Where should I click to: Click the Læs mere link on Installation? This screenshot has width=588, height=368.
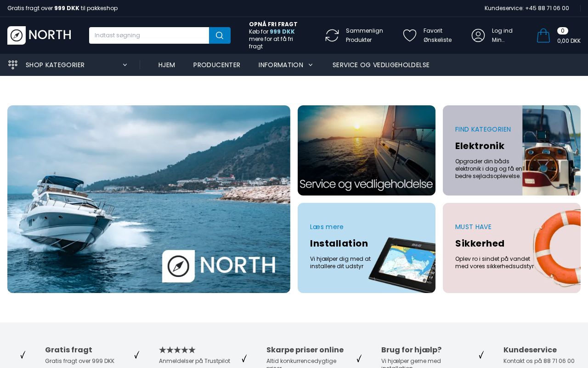tap(327, 227)
